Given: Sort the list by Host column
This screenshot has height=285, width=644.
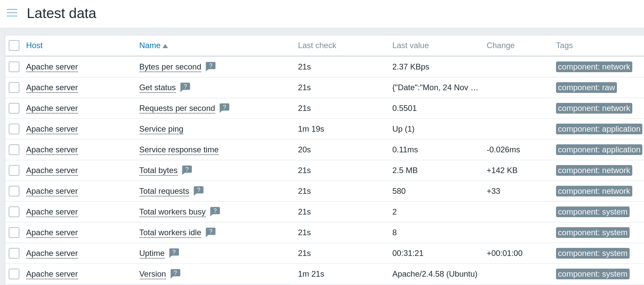Looking at the screenshot, I should [34, 45].
